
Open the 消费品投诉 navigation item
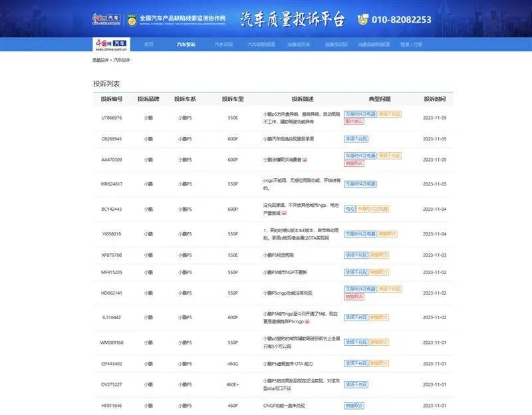click(299, 45)
